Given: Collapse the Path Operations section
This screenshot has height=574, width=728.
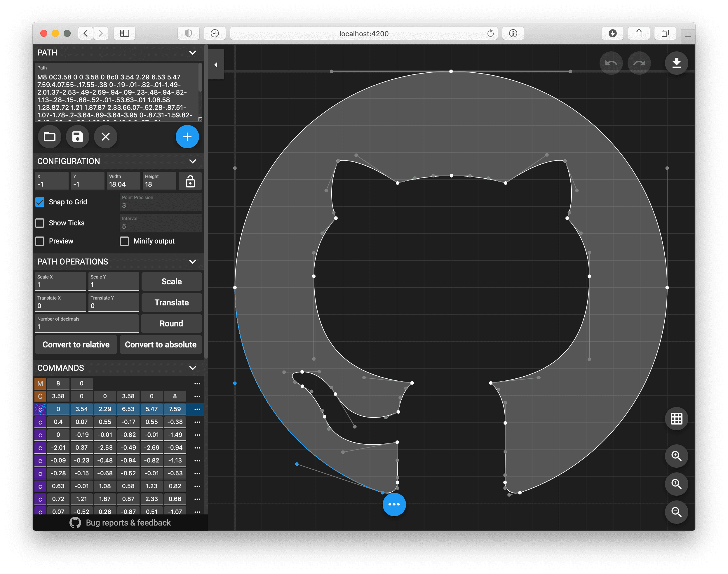Looking at the screenshot, I should tap(192, 262).
